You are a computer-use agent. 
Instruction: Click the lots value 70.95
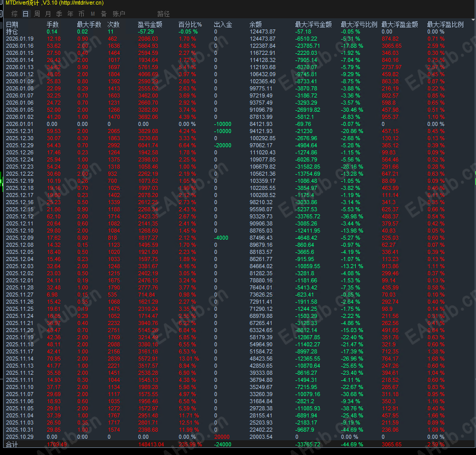pyautogui.click(x=54, y=359)
